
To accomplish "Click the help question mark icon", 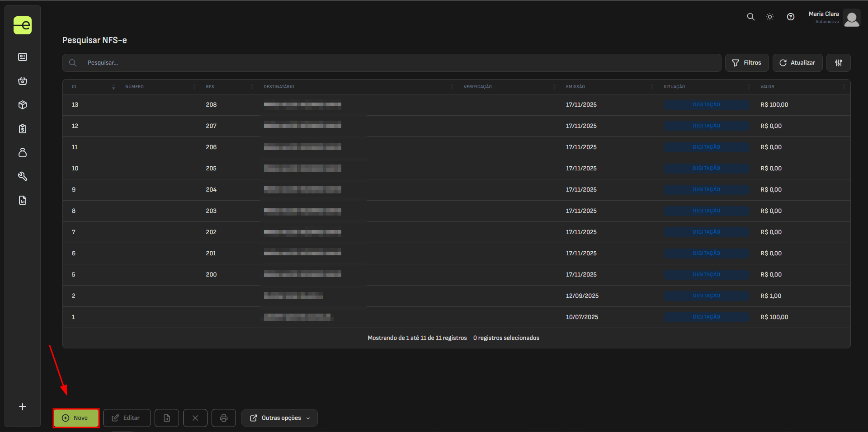I will point(790,17).
